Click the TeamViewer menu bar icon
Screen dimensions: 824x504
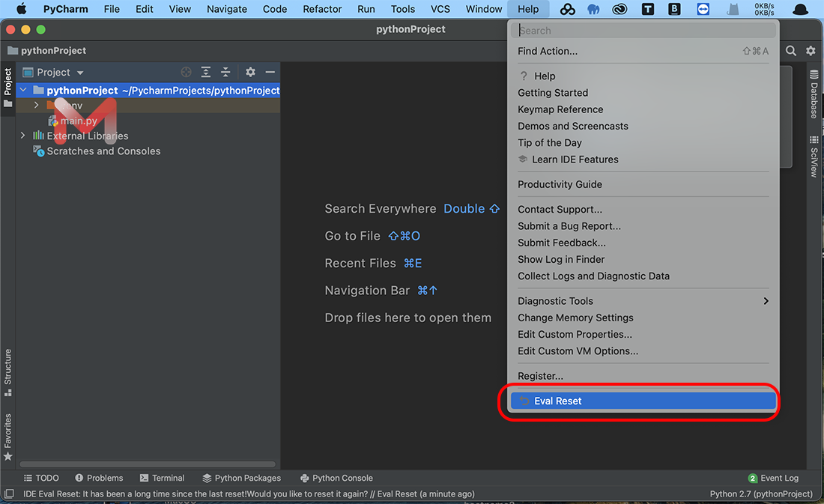click(703, 9)
